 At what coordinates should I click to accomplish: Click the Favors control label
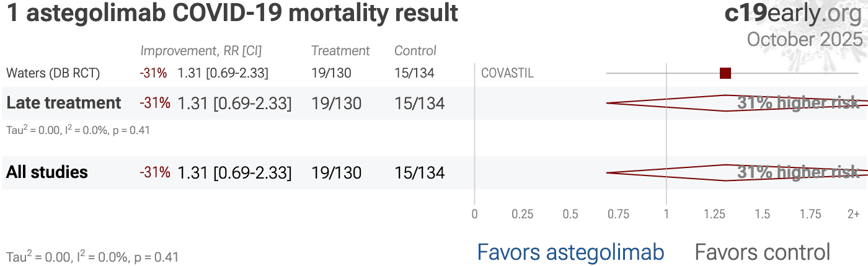point(762,252)
